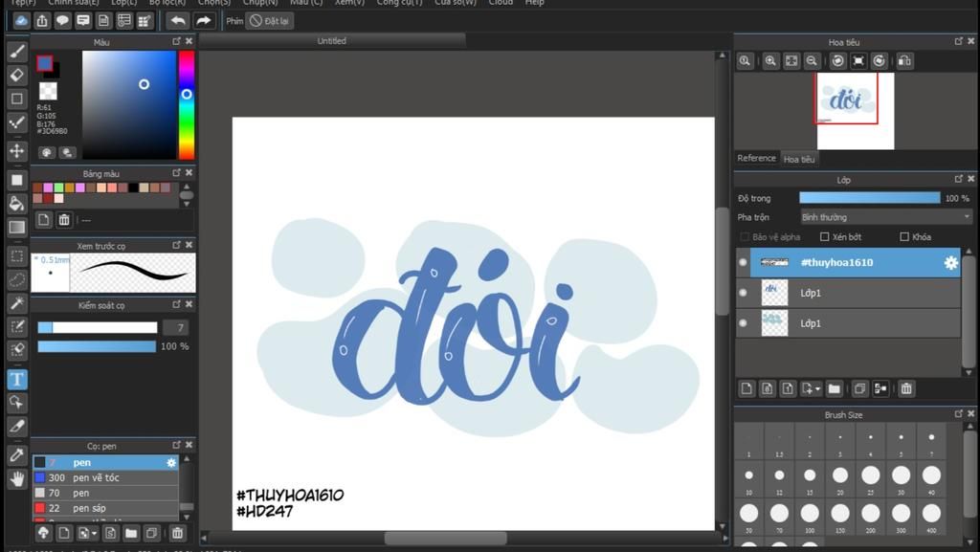980x552 pixels.
Task: Delete brush using brush panel trash icon
Action: (177, 533)
